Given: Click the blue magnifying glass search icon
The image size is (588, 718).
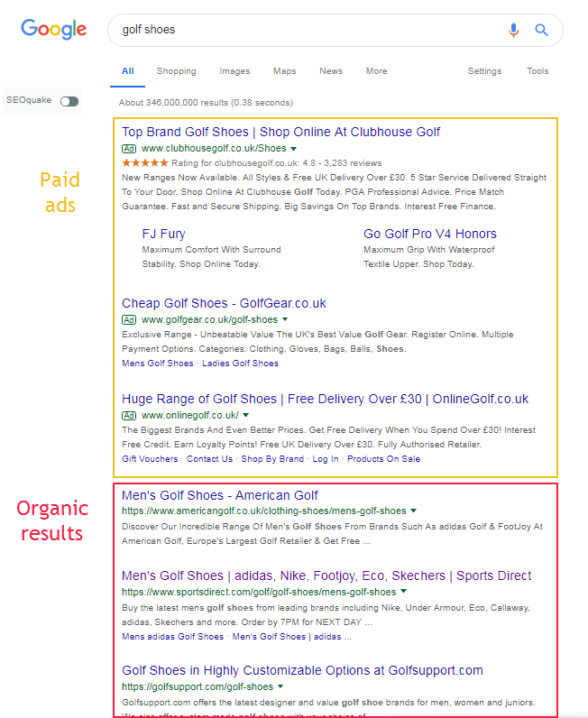Looking at the screenshot, I should (x=541, y=30).
